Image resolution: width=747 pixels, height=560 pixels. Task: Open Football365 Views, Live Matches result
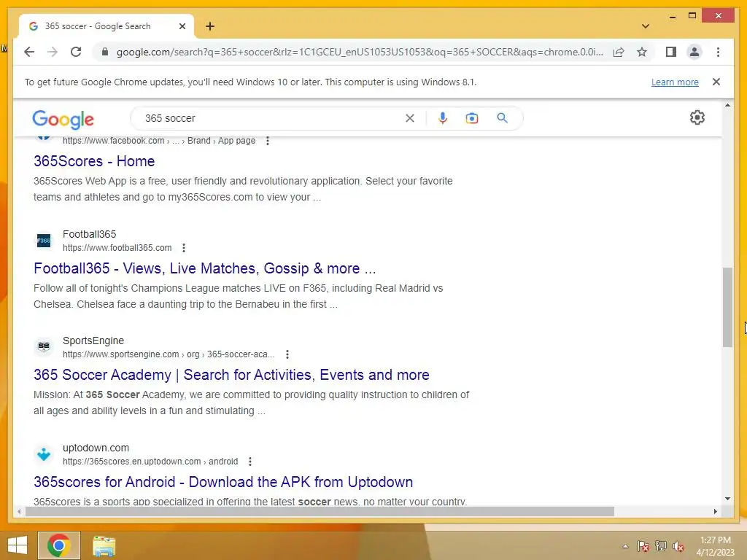(205, 268)
